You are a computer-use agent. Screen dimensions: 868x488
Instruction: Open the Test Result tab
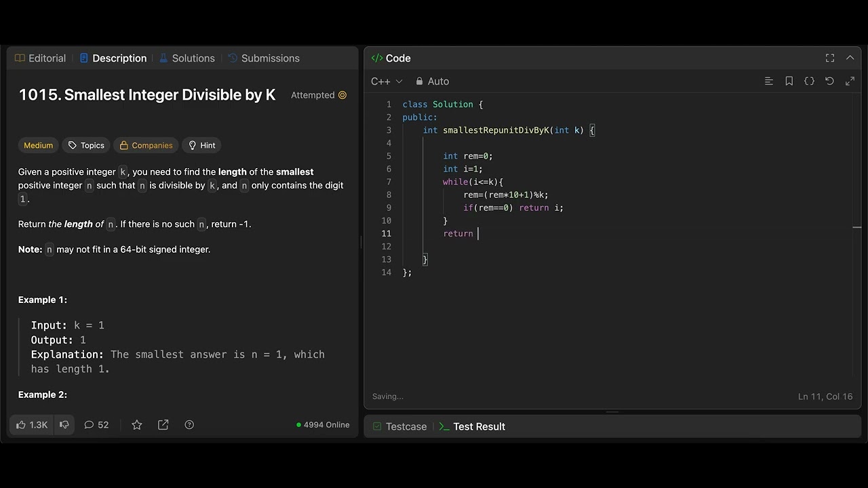[472, 426]
